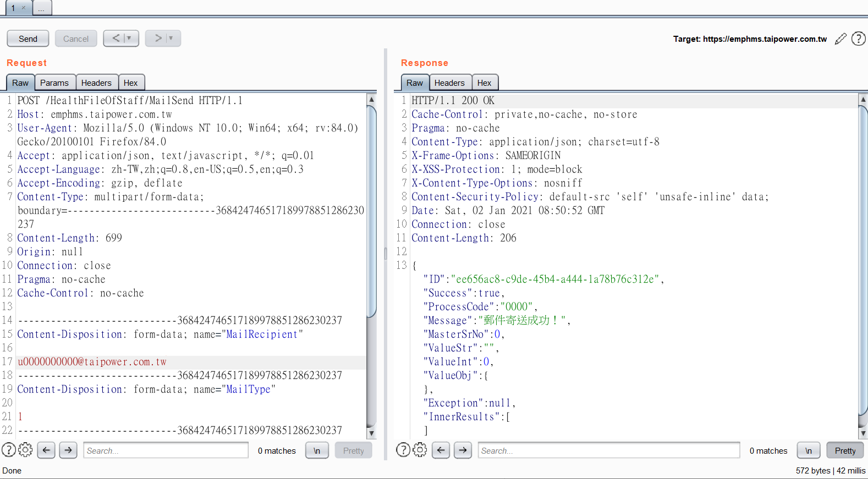
Task: Click the Content-Security-Policy header line
Action: [590, 197]
